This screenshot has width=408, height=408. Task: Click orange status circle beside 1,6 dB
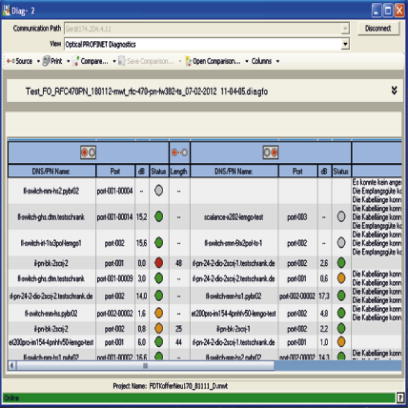click(x=159, y=313)
